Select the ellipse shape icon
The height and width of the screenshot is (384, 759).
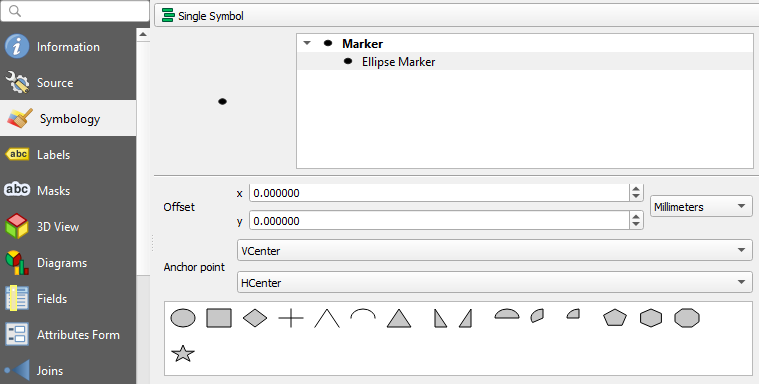pos(183,319)
